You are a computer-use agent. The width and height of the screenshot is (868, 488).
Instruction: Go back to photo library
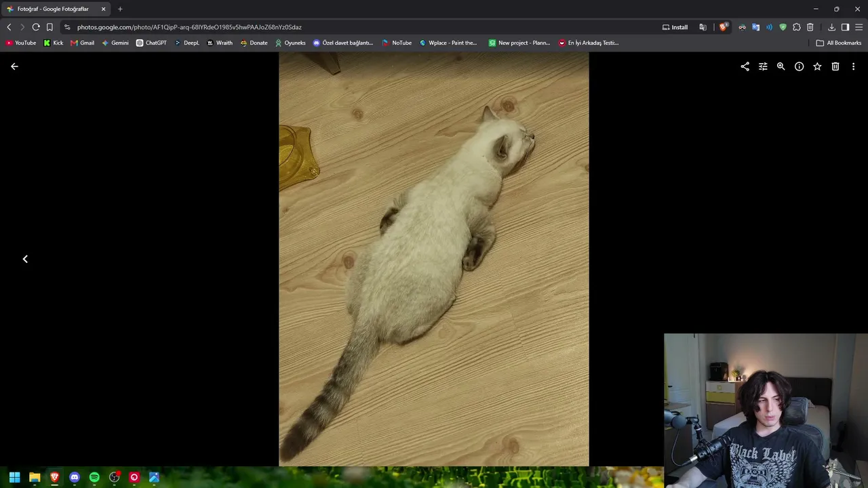(14, 66)
